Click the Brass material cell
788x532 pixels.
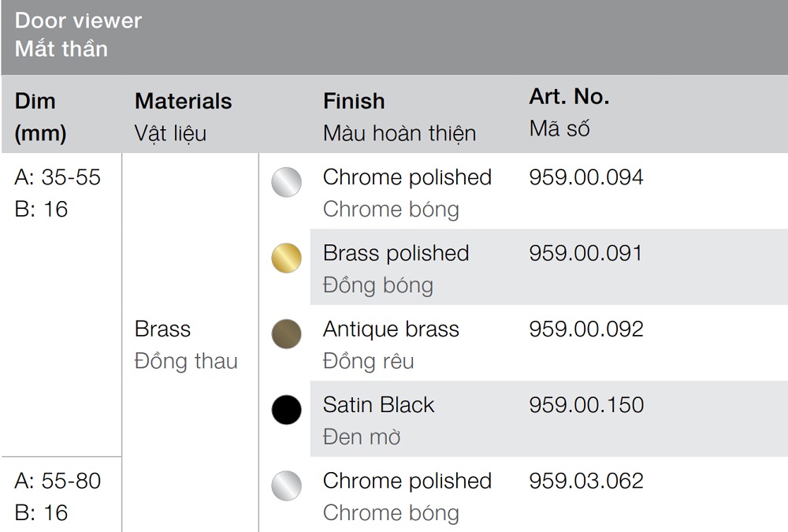click(x=162, y=329)
